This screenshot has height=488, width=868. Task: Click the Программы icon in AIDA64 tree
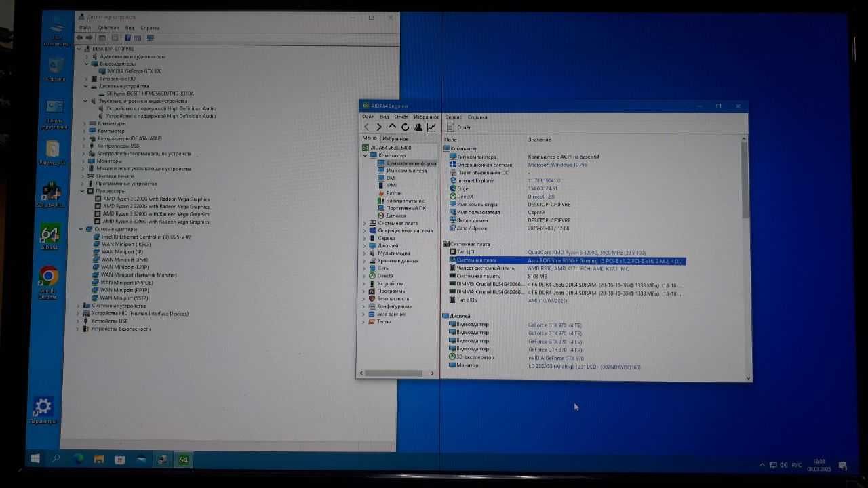tap(372, 291)
